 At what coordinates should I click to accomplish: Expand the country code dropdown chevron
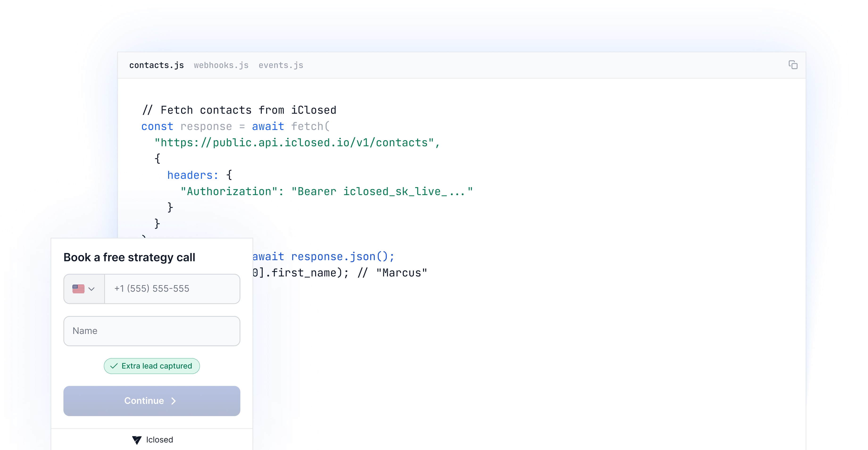click(x=91, y=289)
